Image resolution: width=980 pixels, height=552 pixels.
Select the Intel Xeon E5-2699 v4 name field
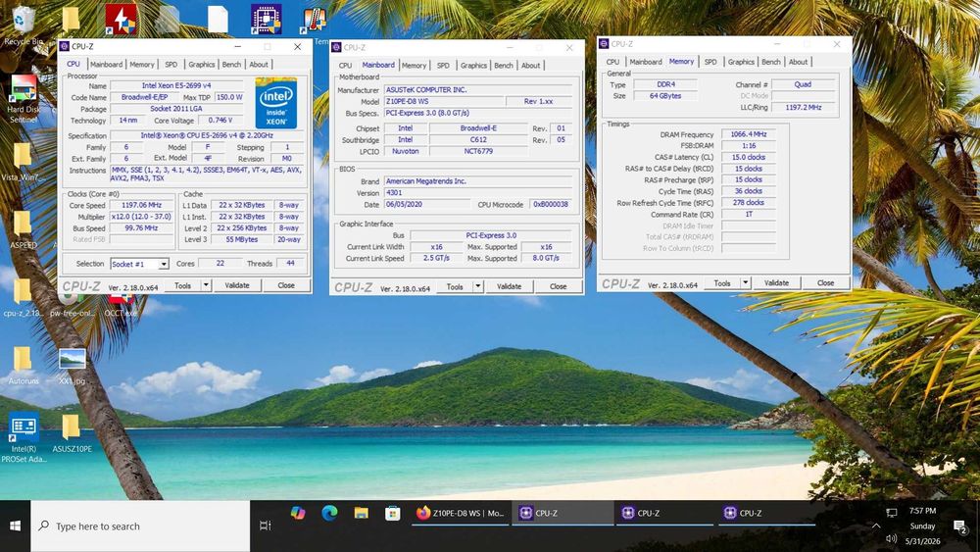[x=176, y=85]
